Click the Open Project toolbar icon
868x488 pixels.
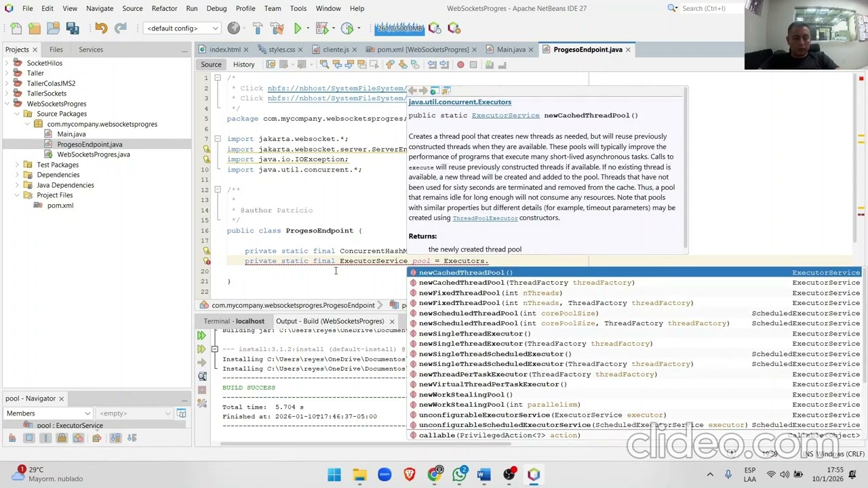[x=54, y=28]
